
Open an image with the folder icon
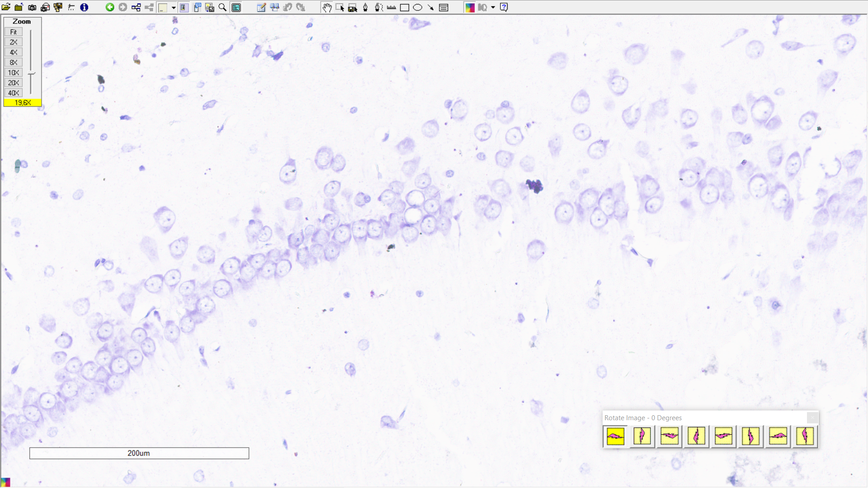6,7
